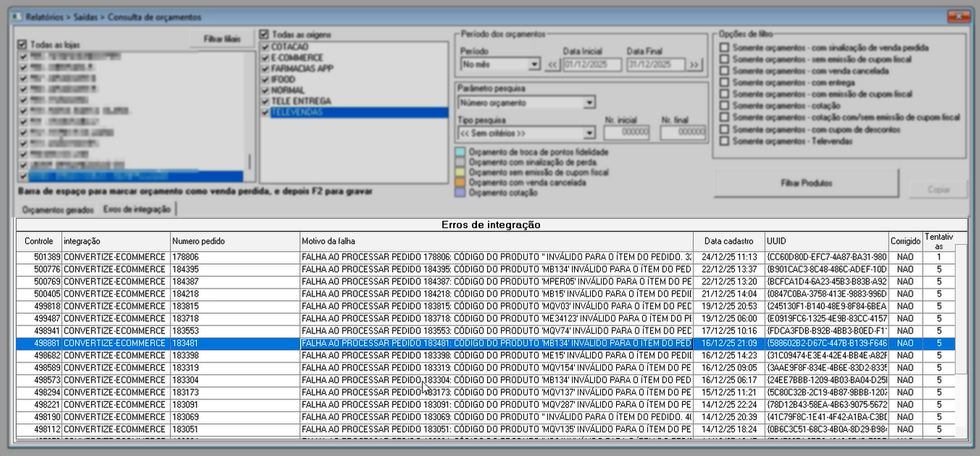Sort by the Motivo da falha column header
Viewport: 980px width, 456px height.
(x=497, y=241)
